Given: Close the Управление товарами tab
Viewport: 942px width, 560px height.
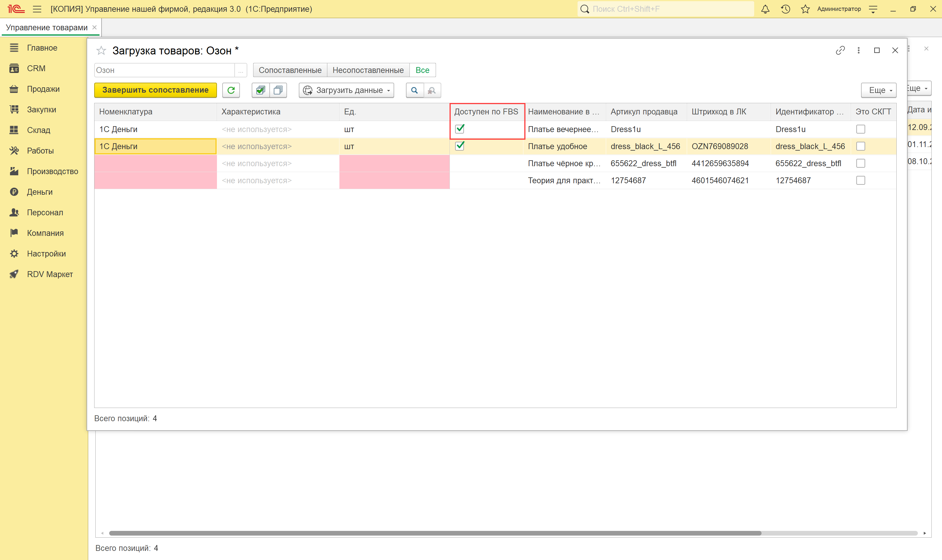Looking at the screenshot, I should [x=94, y=28].
